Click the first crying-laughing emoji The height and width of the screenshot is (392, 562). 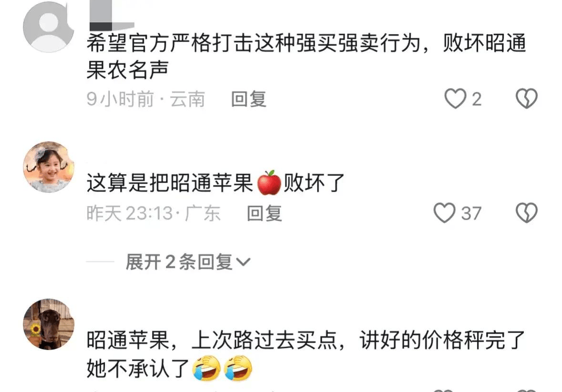coord(207,368)
